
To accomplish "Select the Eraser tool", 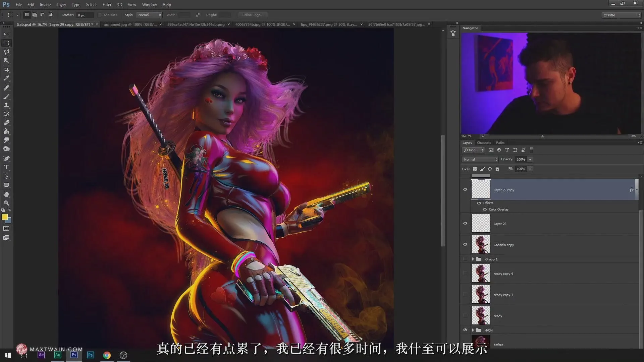I will click(6, 123).
